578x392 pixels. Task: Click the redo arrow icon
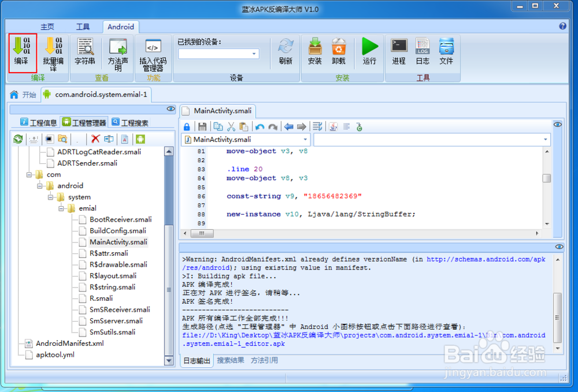click(273, 127)
